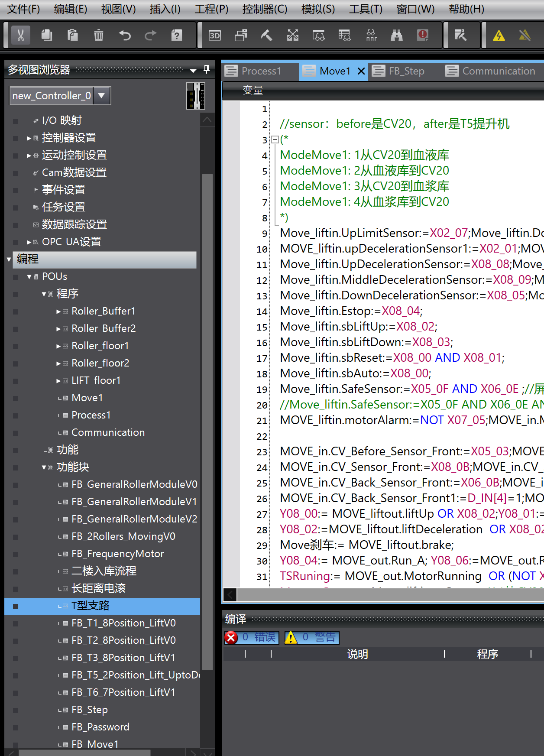Open the new_Controller_0 dropdown
The image size is (544, 756).
(x=102, y=96)
